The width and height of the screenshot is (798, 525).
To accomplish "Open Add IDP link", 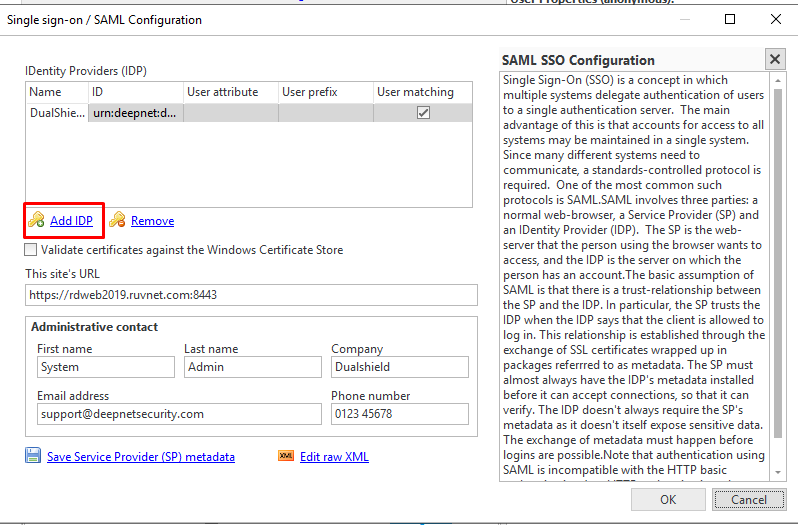I will (71, 221).
